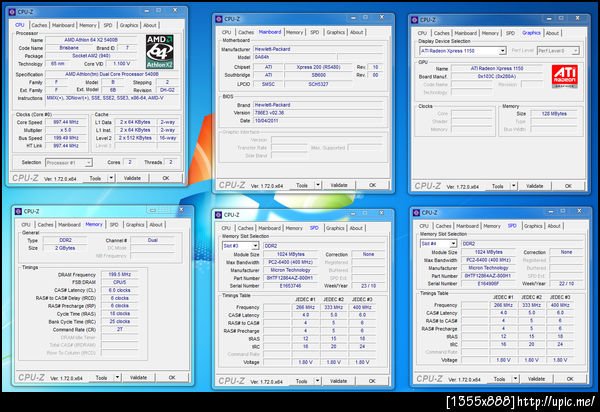Click the ATI Radeon graphics logo
The height and width of the screenshot is (412, 600).
[x=564, y=77]
